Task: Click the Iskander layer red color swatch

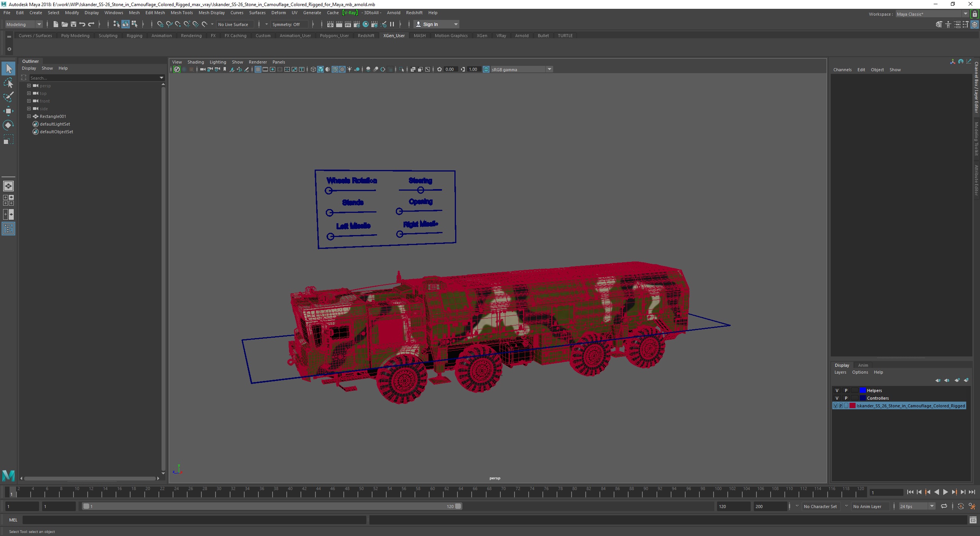Action: 853,406
